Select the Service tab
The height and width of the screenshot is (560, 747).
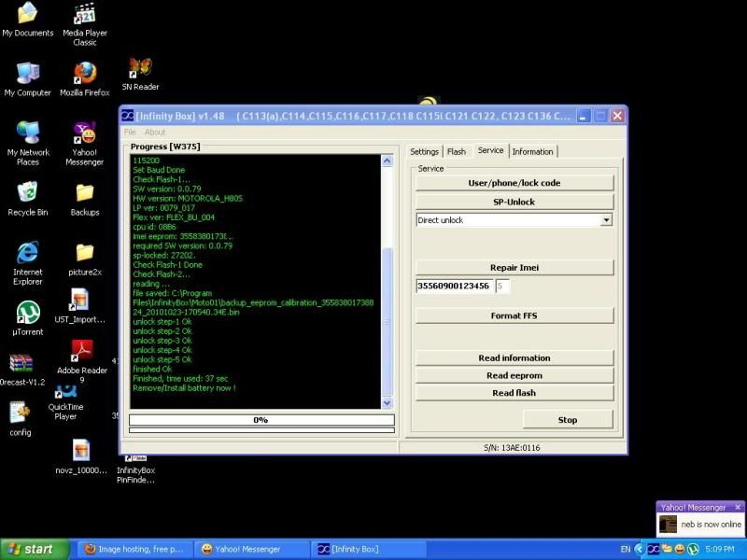click(x=490, y=150)
